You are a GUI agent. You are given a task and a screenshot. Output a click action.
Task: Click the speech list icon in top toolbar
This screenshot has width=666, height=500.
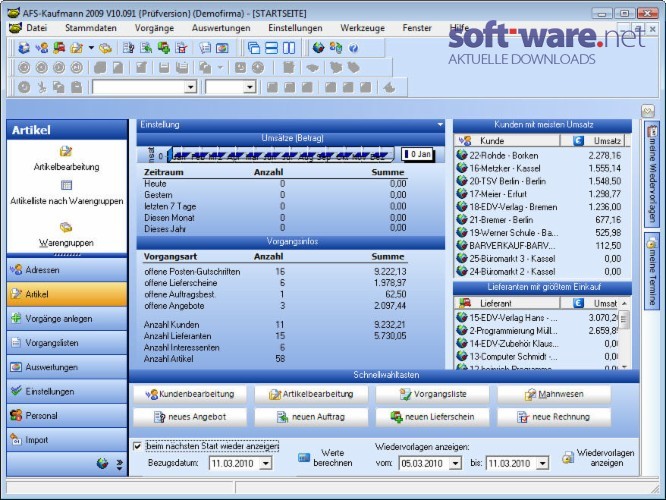pos(205,48)
